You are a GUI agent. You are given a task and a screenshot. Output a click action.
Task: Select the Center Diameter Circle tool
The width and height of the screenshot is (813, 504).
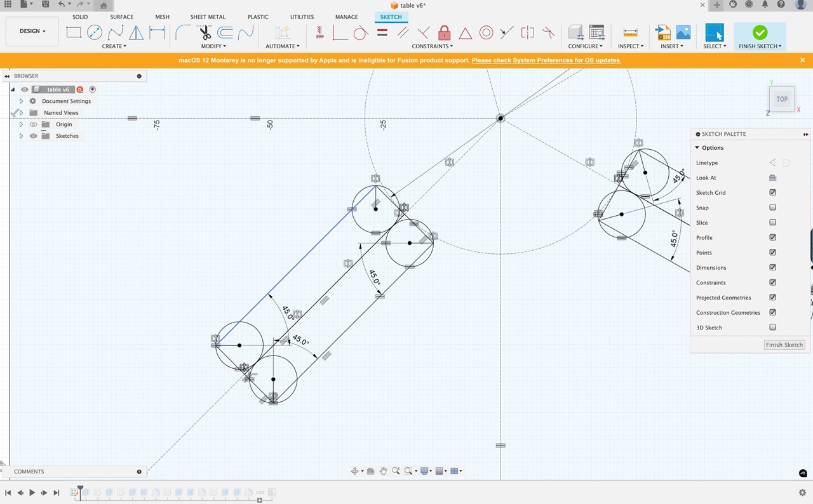coord(95,32)
